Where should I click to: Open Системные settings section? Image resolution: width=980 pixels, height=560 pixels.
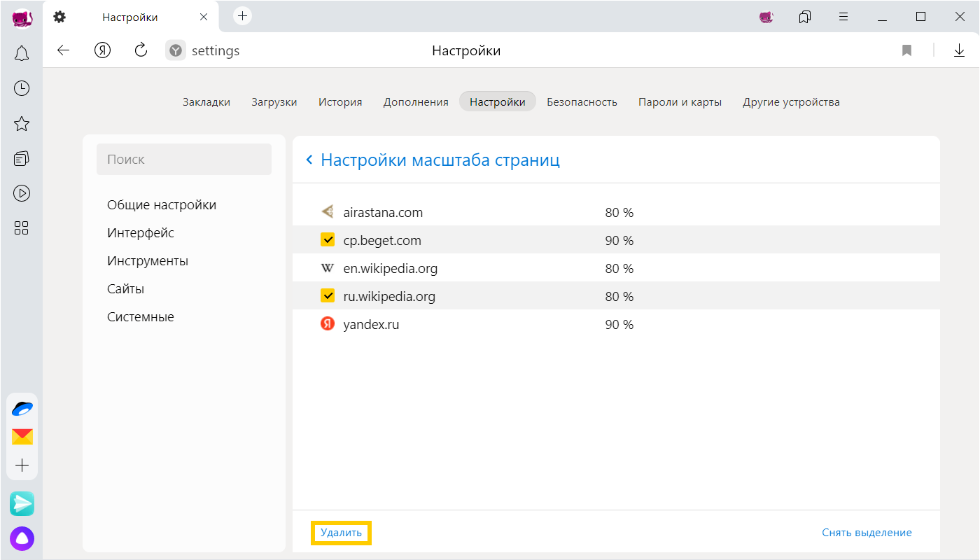(x=141, y=317)
